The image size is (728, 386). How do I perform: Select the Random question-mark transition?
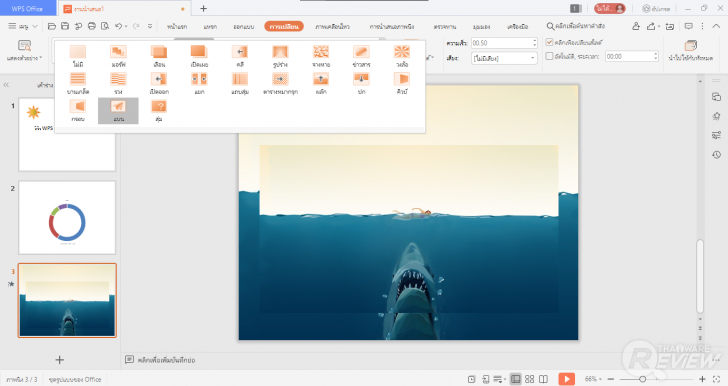[159, 111]
